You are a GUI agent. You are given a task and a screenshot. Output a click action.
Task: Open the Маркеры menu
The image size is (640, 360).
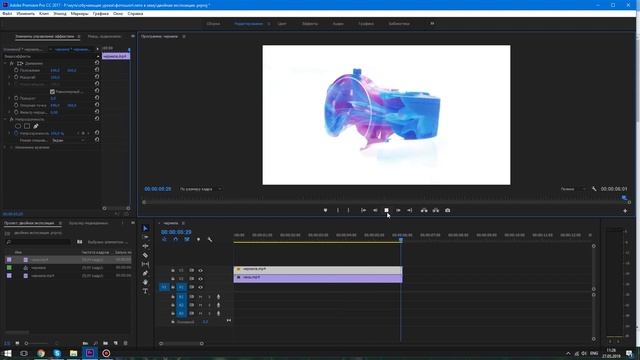coord(79,13)
